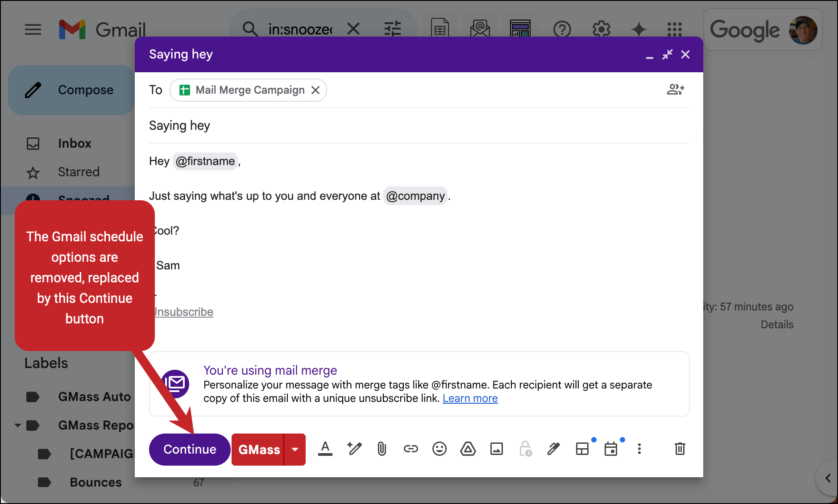Screen dimensions: 838x504
Task: Click the red GMass send button
Action: pyautogui.click(x=258, y=449)
